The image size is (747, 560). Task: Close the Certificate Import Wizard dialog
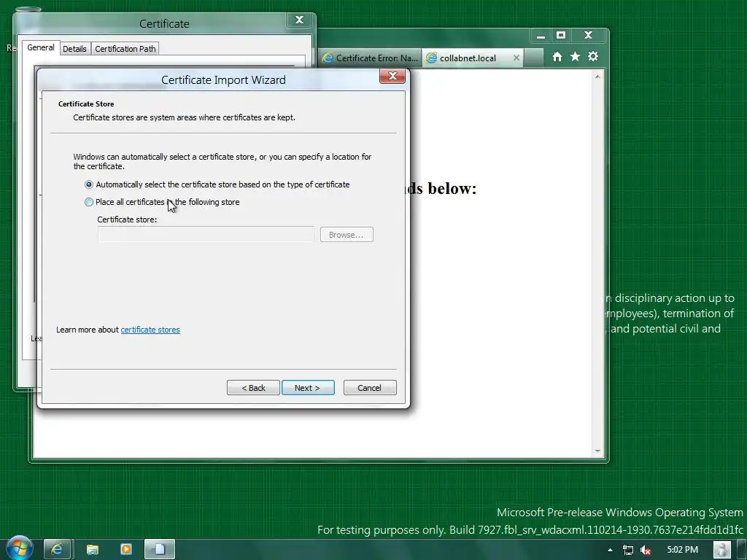pyautogui.click(x=392, y=76)
